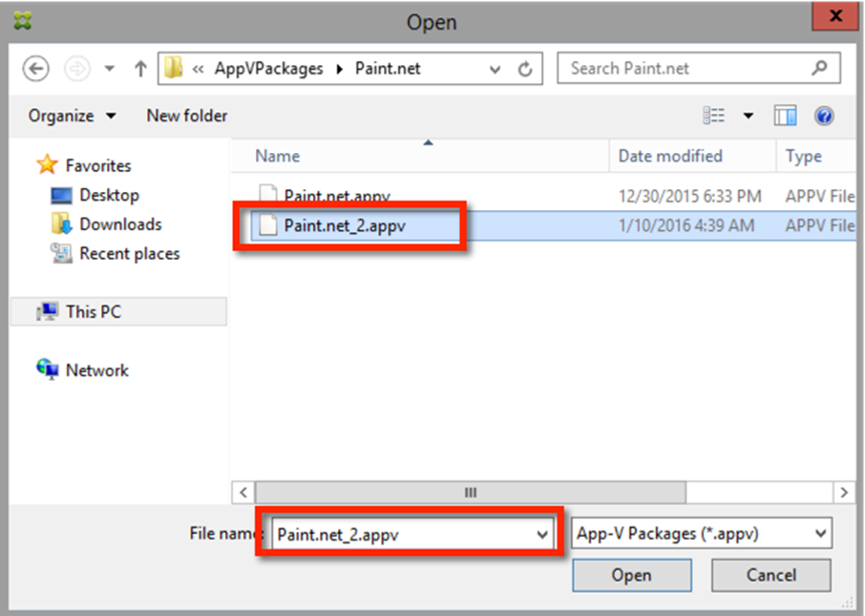
Task: Focus the Search Paint.net box
Action: pyautogui.click(x=699, y=69)
